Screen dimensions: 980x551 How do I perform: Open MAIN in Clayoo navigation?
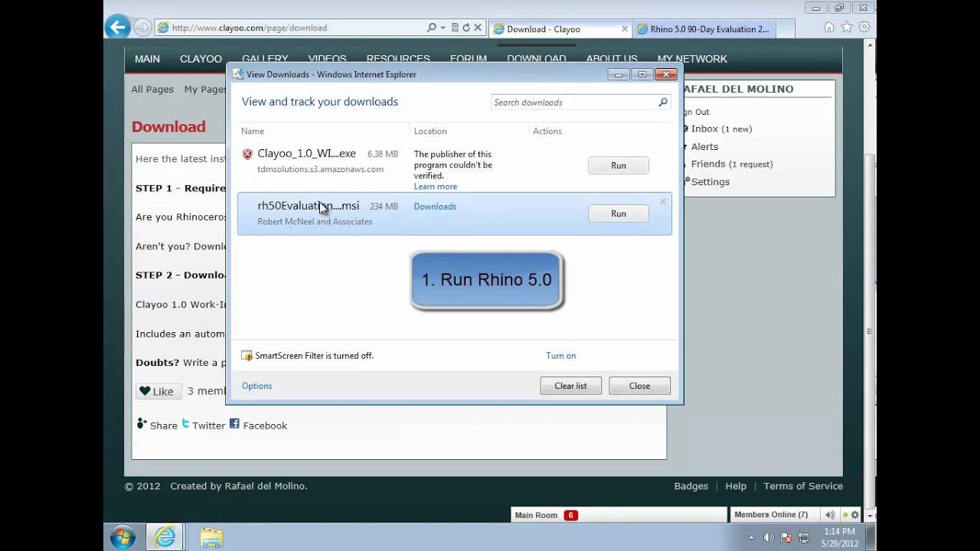pos(147,59)
